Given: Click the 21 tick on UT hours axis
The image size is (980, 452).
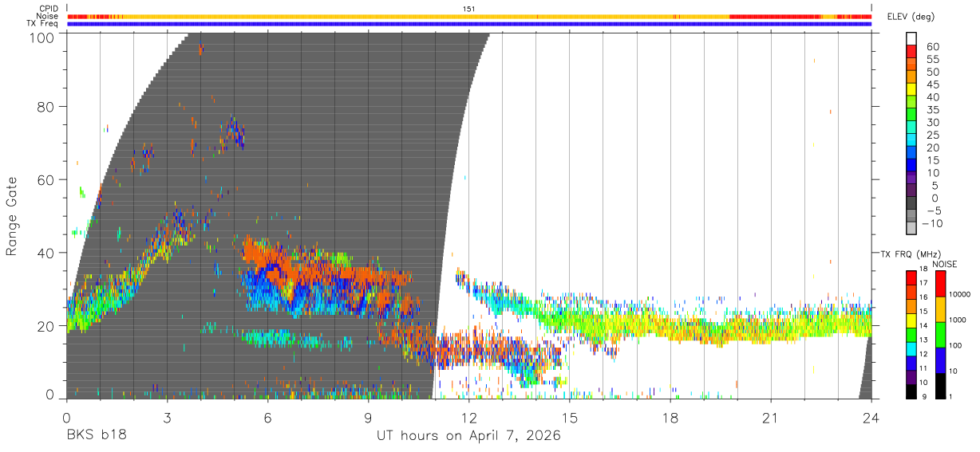Looking at the screenshot, I should click(770, 418).
